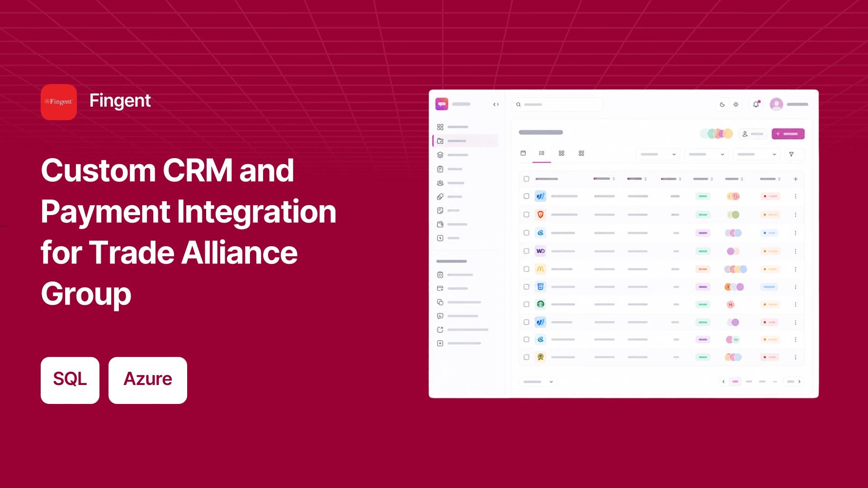Check the McDonald's logo row checkbox
The width and height of the screenshot is (868, 488).
tap(526, 269)
